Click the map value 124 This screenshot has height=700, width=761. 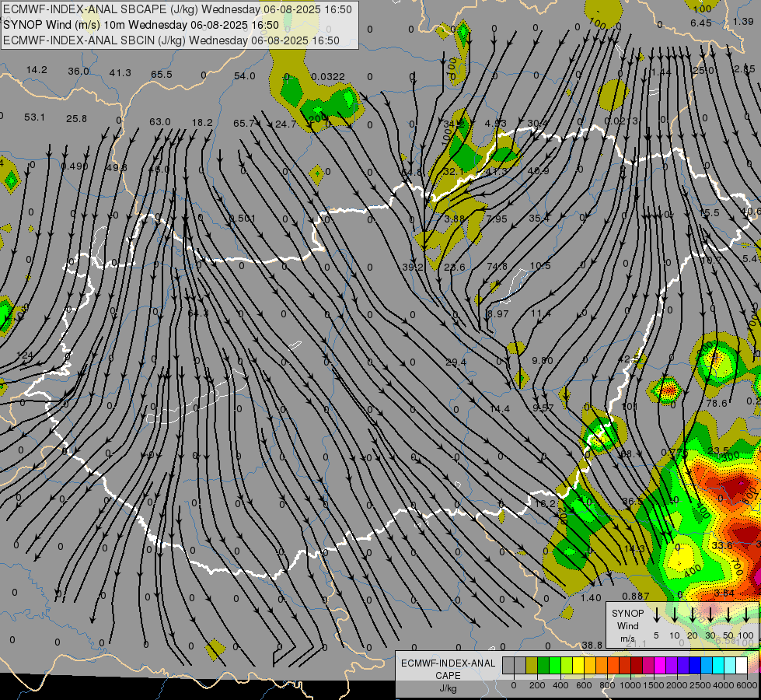coord(24,355)
